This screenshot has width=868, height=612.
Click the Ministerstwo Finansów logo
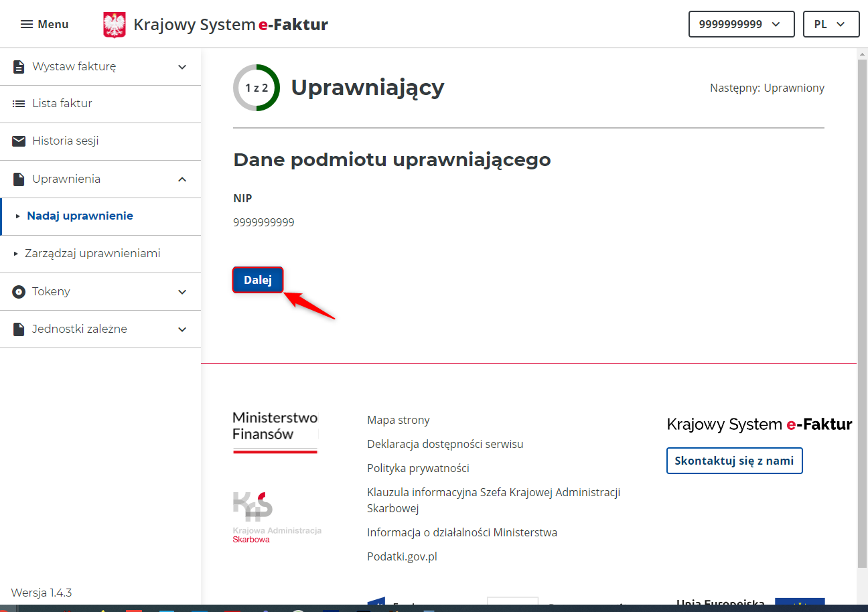click(275, 433)
